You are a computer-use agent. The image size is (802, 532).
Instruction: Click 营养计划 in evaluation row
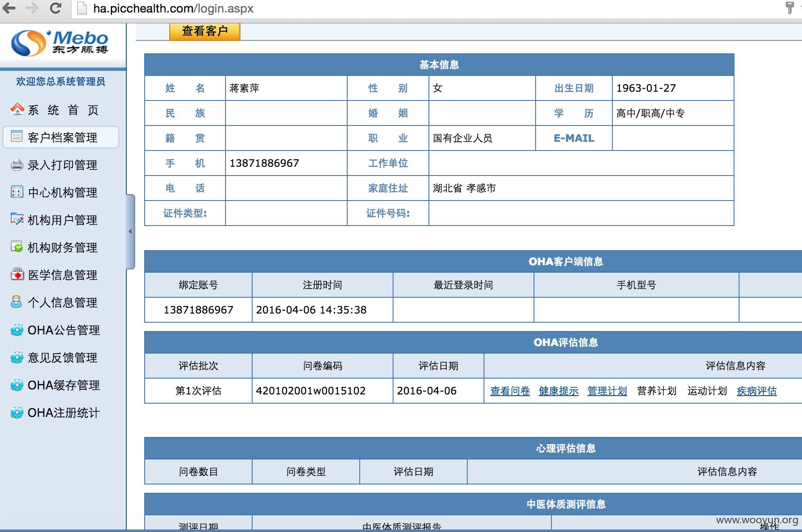[x=657, y=391]
